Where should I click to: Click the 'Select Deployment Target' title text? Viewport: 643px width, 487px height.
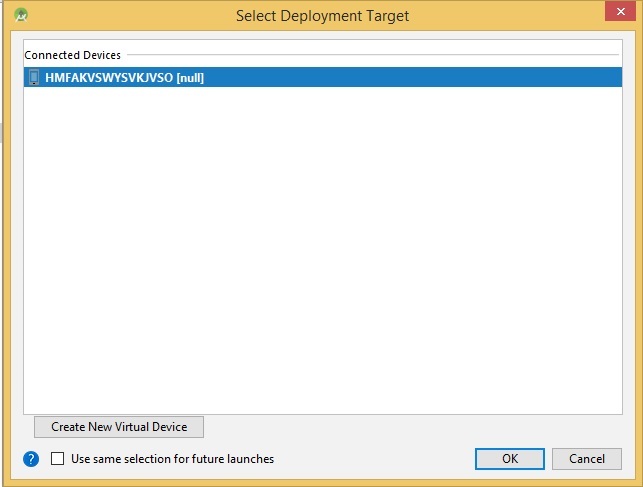pyautogui.click(x=322, y=16)
